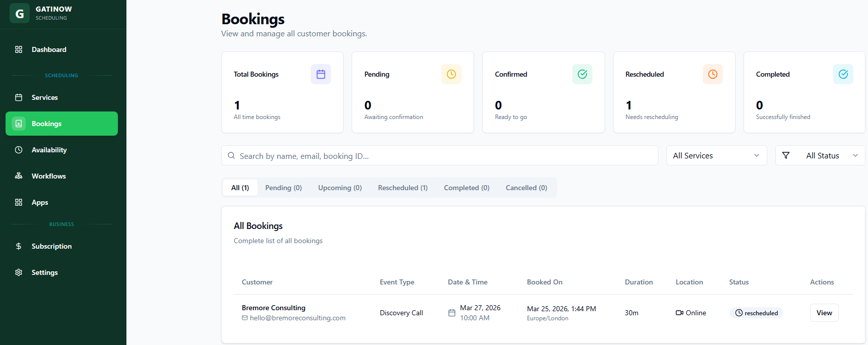
Task: View the Bremore Consulting booking
Action: [x=824, y=313]
